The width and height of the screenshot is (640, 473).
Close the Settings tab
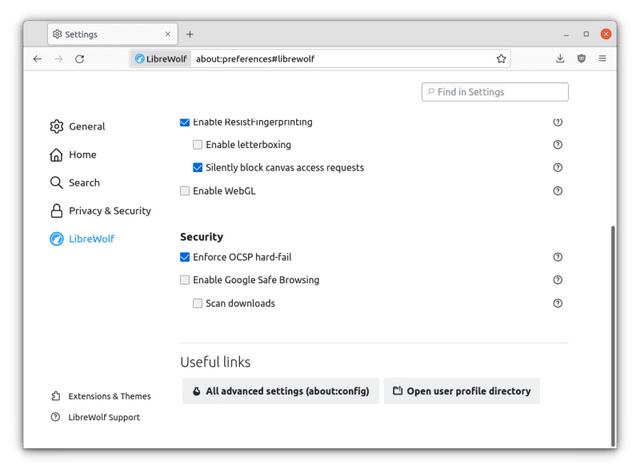(168, 34)
